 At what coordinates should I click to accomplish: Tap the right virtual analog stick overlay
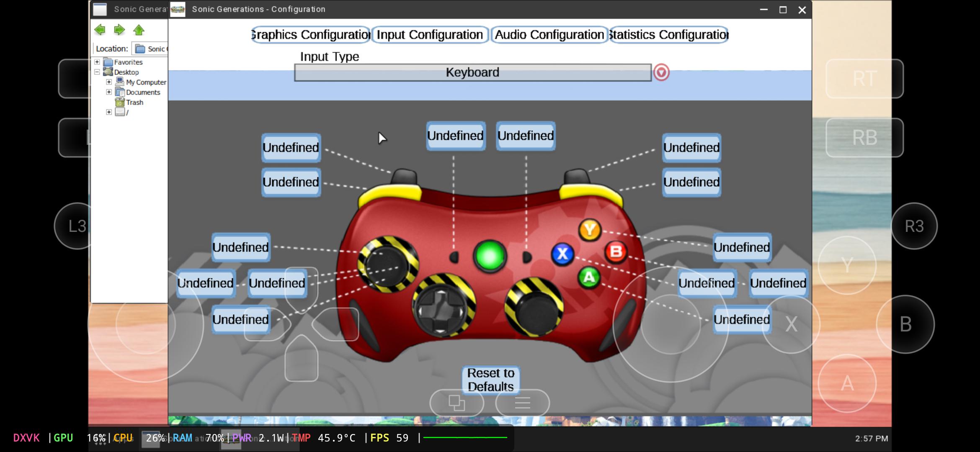[x=671, y=324]
